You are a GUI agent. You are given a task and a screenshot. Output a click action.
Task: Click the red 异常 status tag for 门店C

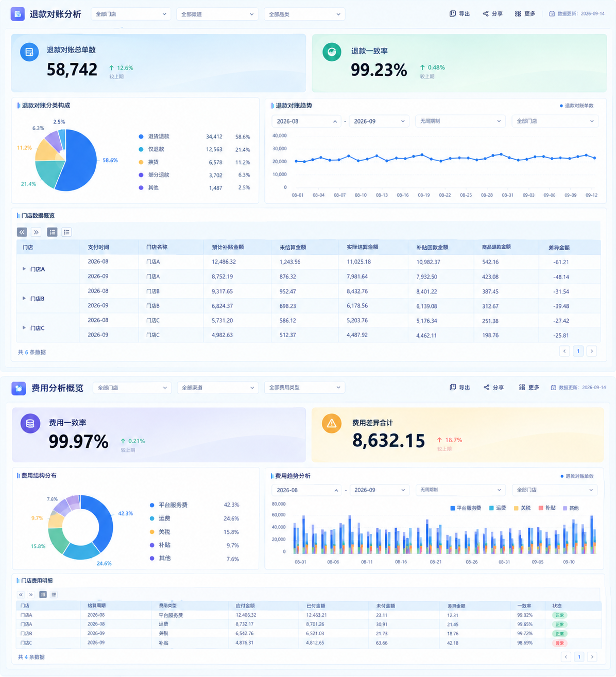click(x=559, y=643)
